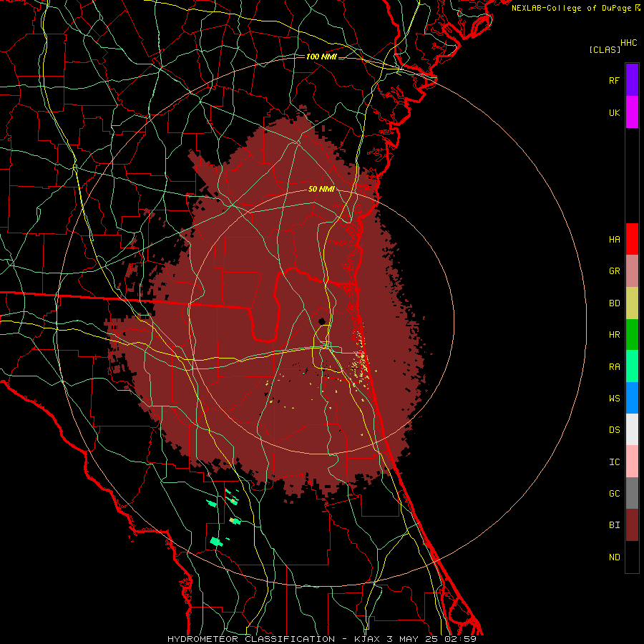Click the BD yellow legend swatch
The height and width of the screenshot is (644, 644).
tap(632, 303)
